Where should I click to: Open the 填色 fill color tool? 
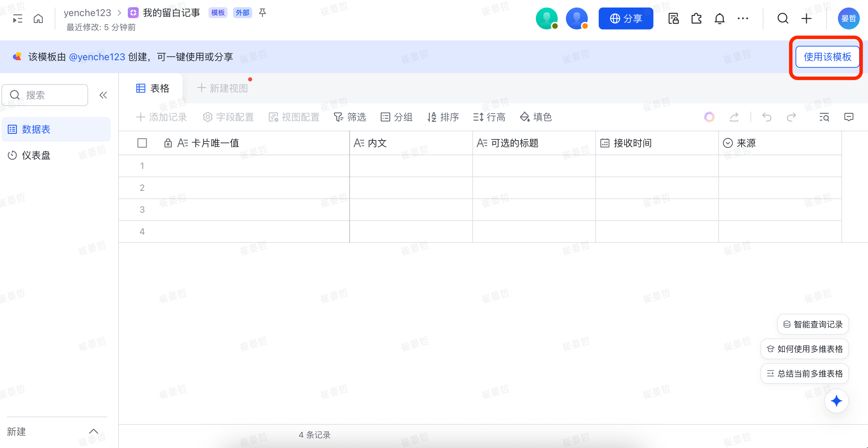[535, 117]
